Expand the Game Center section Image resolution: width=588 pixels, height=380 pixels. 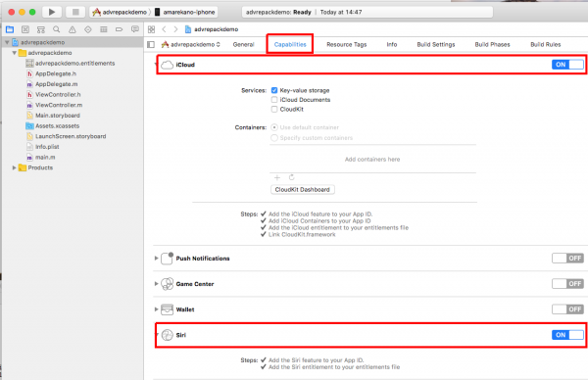tap(156, 284)
